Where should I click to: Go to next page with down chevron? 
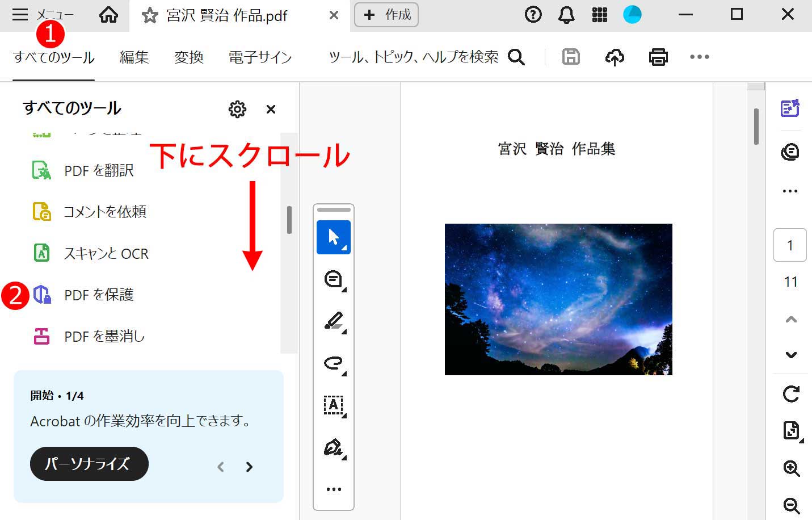(x=791, y=355)
